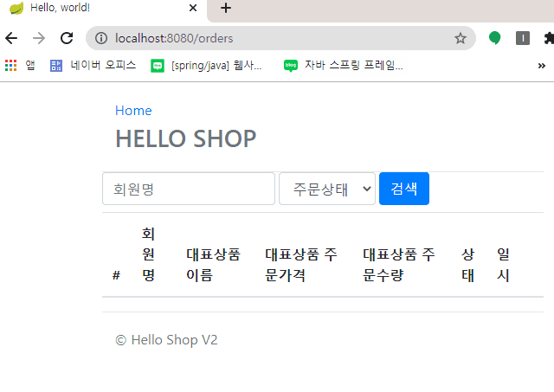Image resolution: width=554 pixels, height=392 pixels.
Task: Bookmark this page with star icon
Action: click(x=460, y=38)
